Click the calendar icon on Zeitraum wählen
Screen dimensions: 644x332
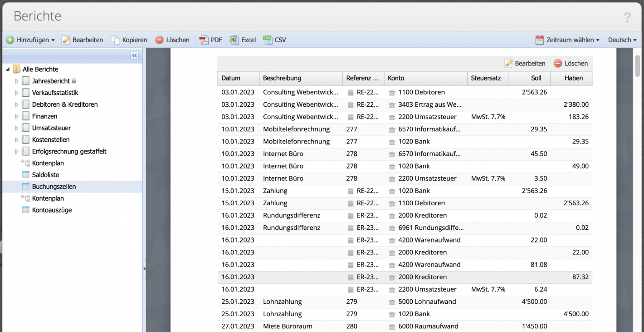click(540, 40)
